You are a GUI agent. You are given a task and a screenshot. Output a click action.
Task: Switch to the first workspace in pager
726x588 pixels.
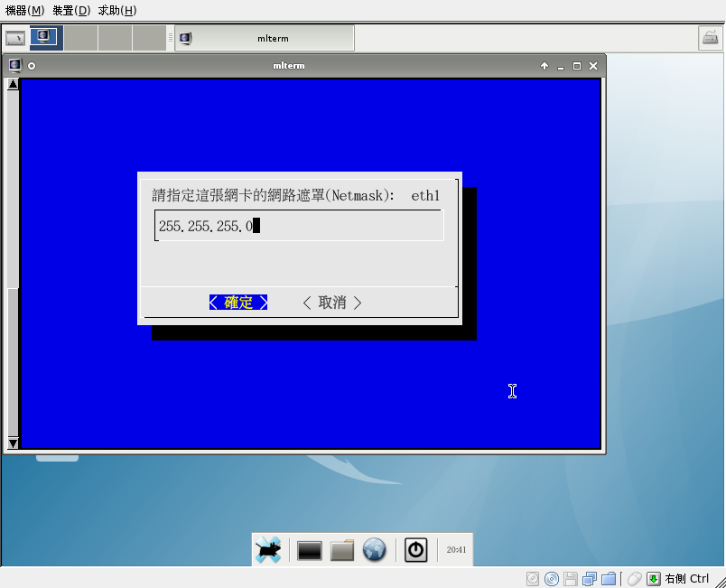pyautogui.click(x=46, y=38)
